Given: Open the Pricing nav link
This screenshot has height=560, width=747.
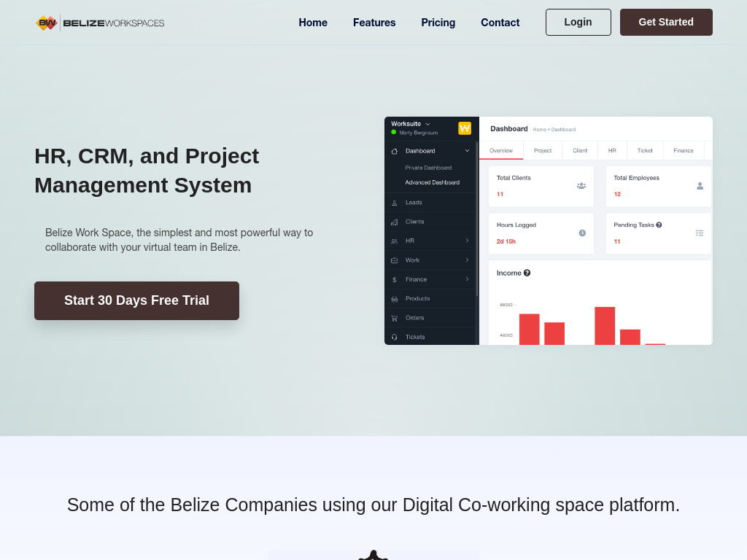Looking at the screenshot, I should [438, 23].
